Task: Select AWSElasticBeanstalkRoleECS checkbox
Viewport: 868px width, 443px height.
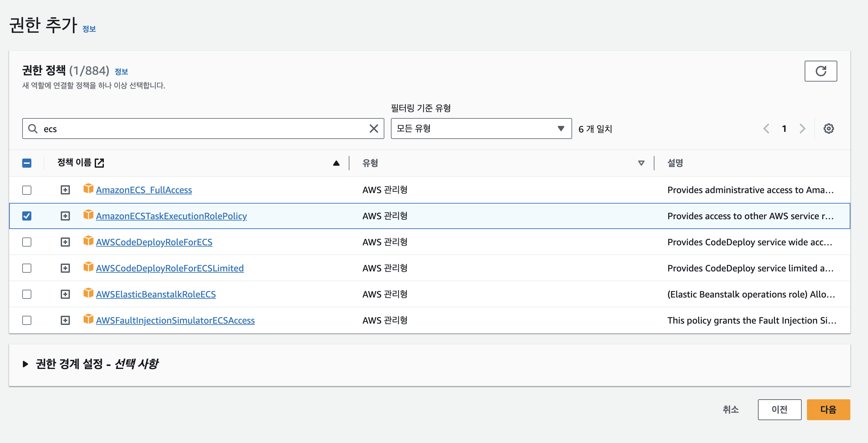Action: [x=27, y=294]
